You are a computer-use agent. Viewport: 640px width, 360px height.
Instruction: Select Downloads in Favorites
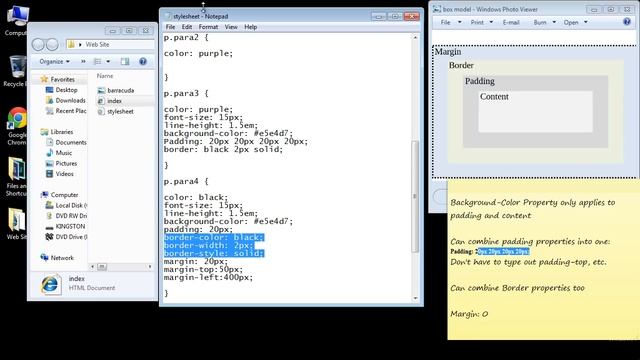coord(70,100)
